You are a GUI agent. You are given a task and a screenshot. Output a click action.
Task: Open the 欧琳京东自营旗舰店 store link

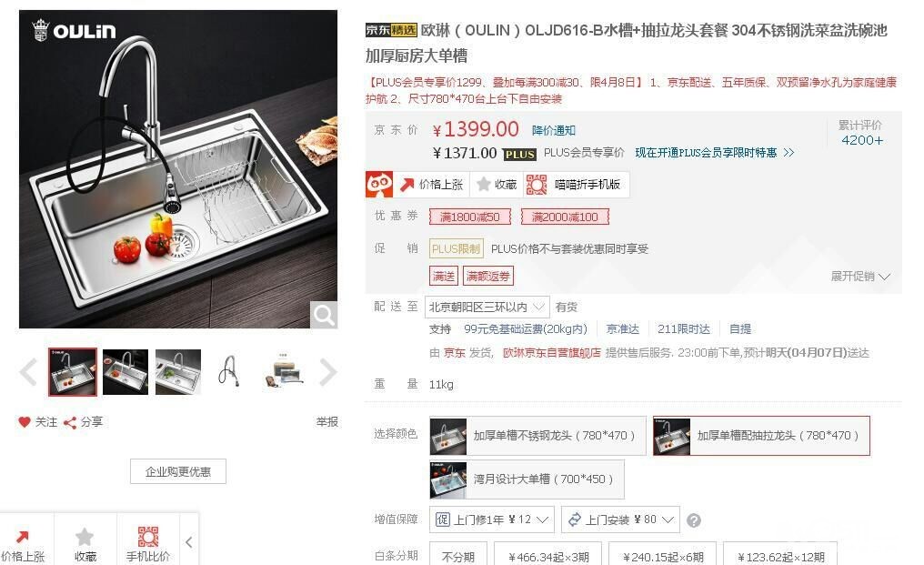click(551, 353)
